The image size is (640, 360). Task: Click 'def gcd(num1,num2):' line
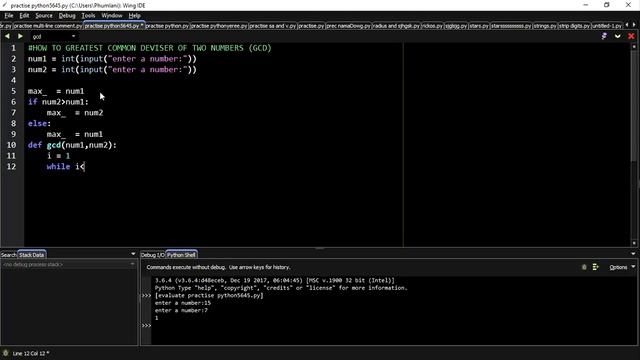coord(72,145)
